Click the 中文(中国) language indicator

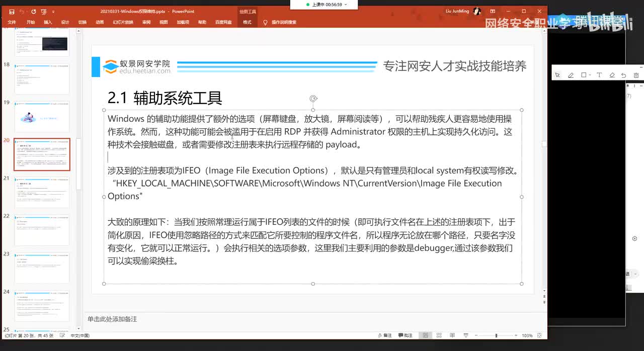(80, 335)
